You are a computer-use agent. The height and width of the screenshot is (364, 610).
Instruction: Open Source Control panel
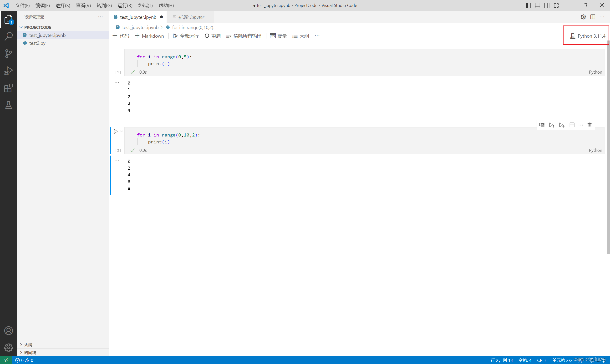pyautogui.click(x=9, y=53)
